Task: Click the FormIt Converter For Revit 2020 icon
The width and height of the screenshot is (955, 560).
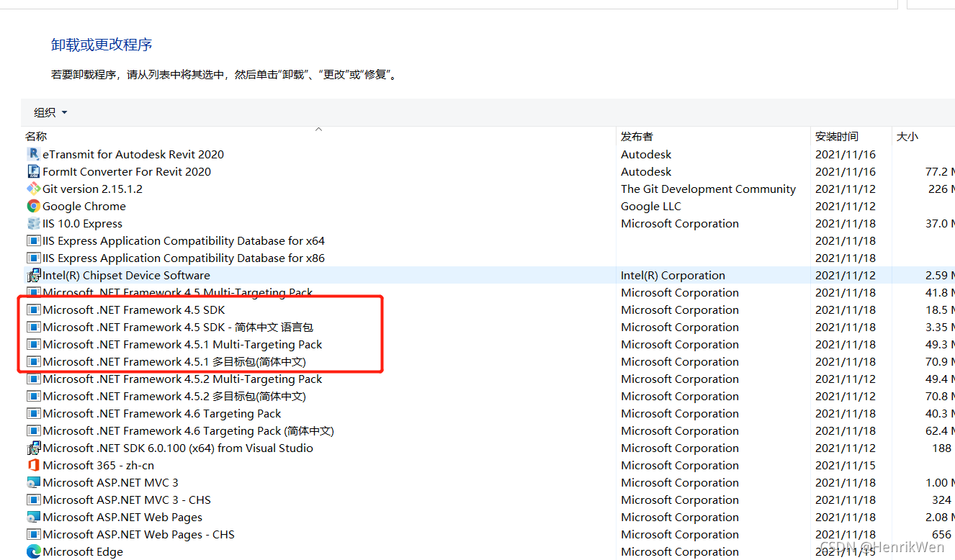Action: 33,171
